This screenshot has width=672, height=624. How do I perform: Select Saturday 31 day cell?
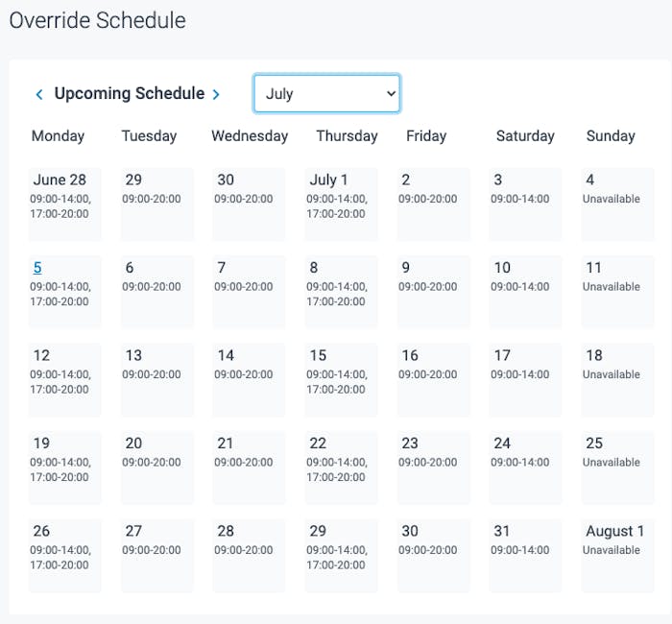[525, 555]
